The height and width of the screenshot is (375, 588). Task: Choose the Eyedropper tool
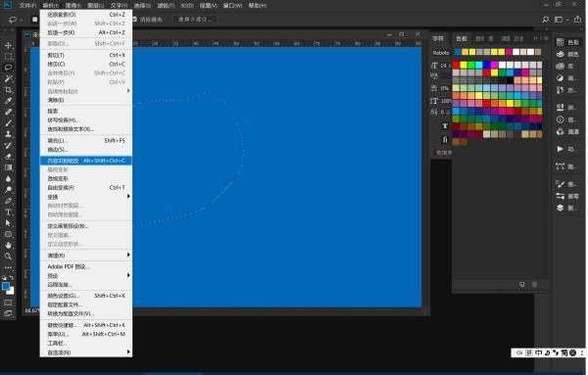pos(8,101)
